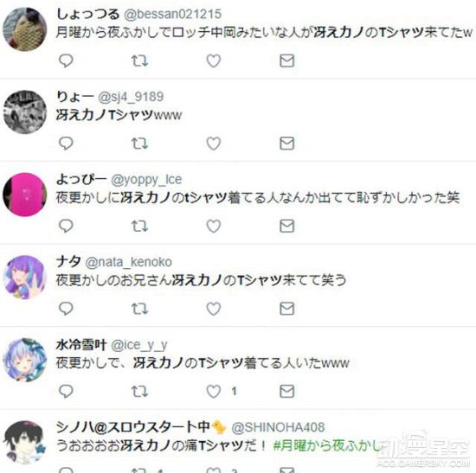This screenshot has width=476, height=473.
Task: Send @sj4_9189 tweet via direct message
Action: click(x=286, y=144)
